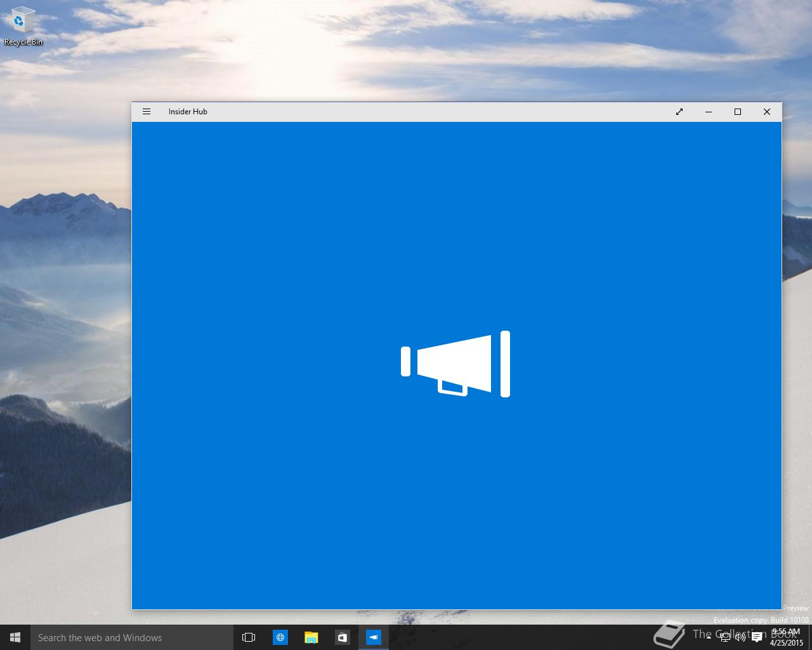Viewport: 812px width, 650px height.
Task: Switch Insider Hub to full screen
Action: pos(679,112)
